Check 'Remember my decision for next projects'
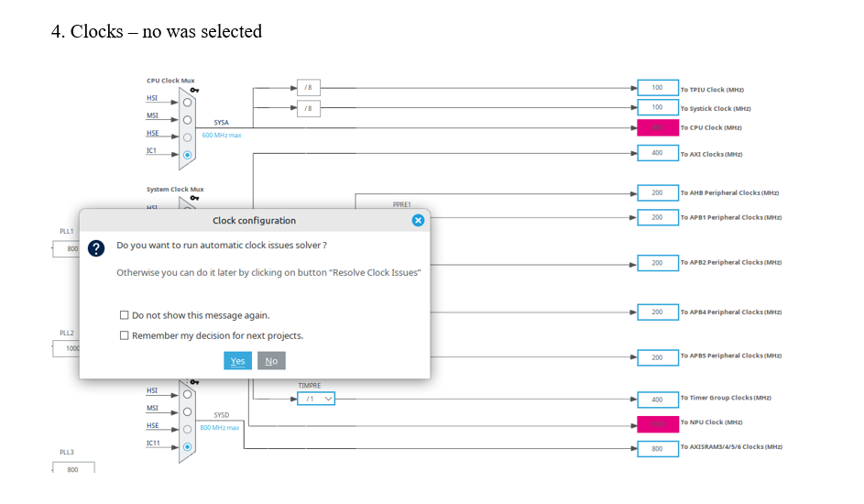This screenshot has width=864, height=504. pos(125,335)
